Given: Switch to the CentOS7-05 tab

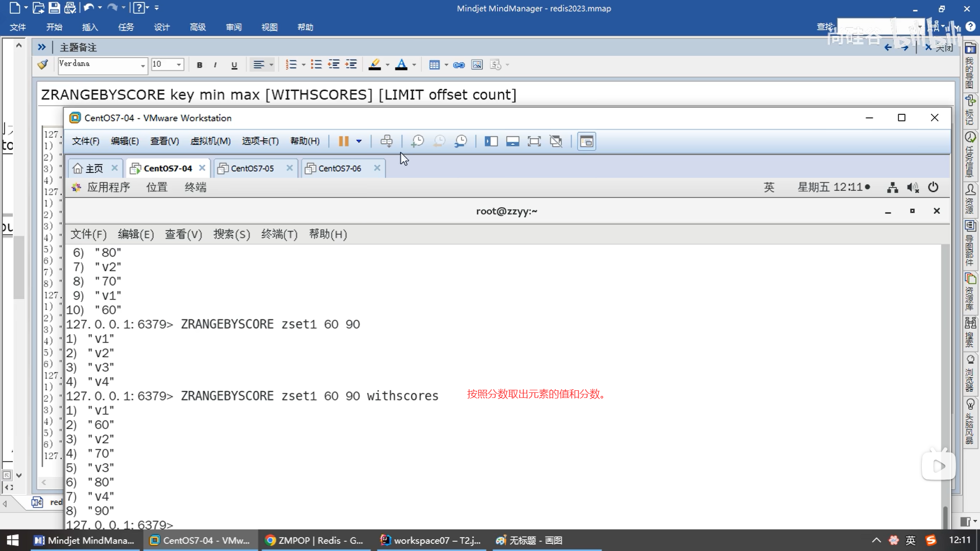Looking at the screenshot, I should (x=252, y=168).
